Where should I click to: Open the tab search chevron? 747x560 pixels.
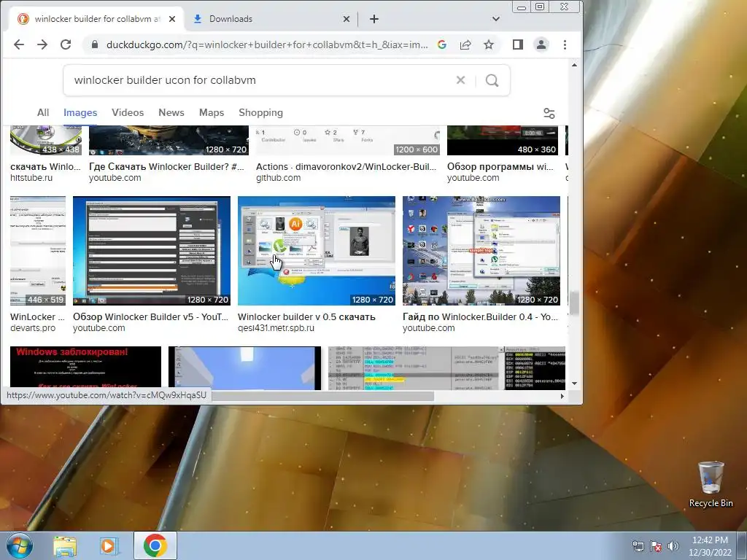pyautogui.click(x=496, y=19)
